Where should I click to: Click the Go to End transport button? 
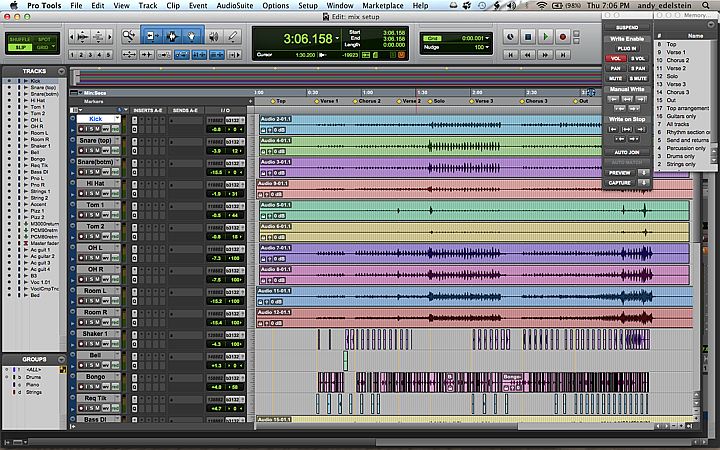562,55
